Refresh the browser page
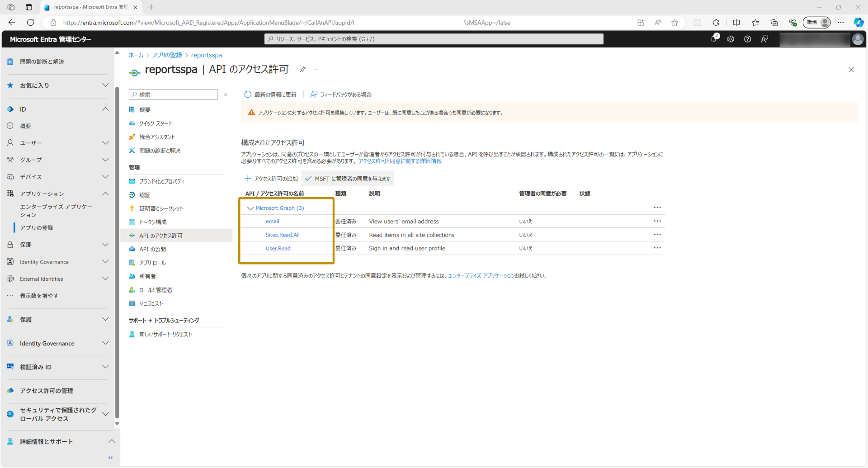The height and width of the screenshot is (468, 868). tap(31, 23)
